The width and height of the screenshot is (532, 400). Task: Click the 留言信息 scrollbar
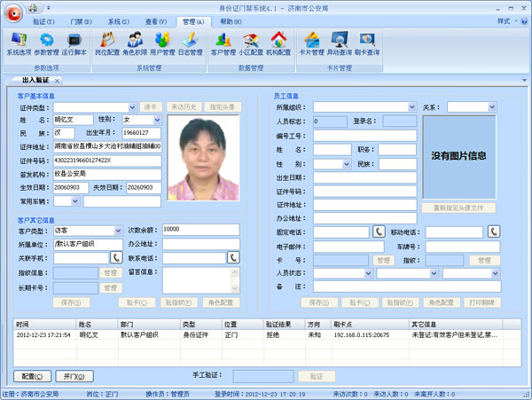[235, 280]
